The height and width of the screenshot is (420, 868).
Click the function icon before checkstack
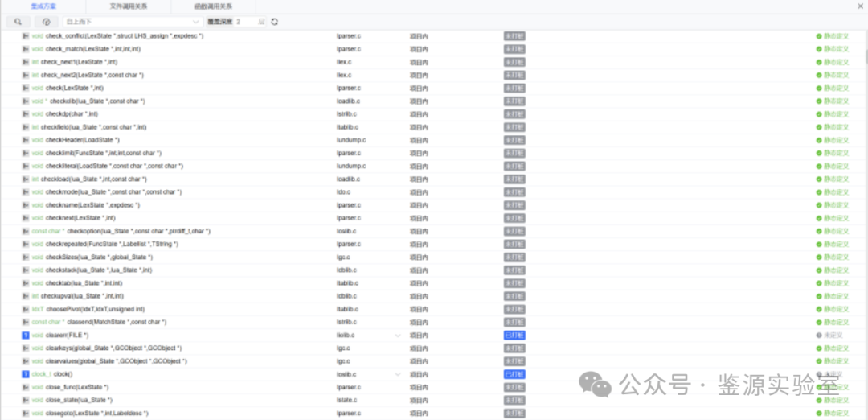(26, 270)
